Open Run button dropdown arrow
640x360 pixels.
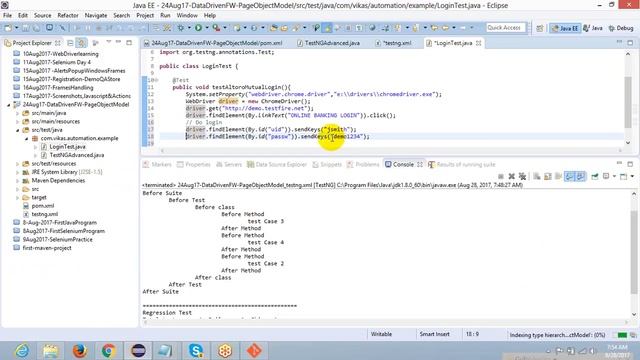pos(207,28)
